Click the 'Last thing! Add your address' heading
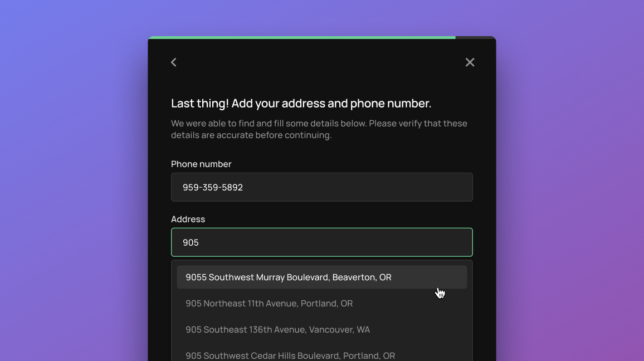Screen dimensions: 644x361 point(301,104)
